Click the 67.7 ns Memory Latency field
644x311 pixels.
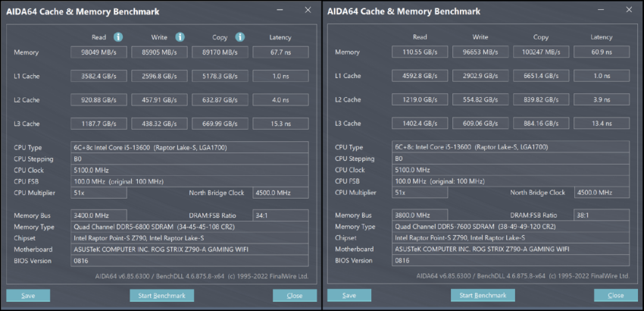[280, 52]
